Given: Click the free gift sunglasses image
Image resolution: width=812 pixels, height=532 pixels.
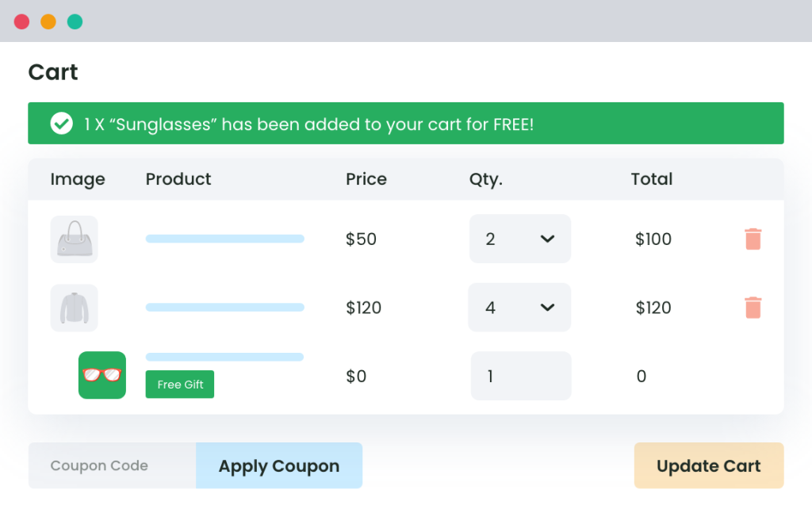Looking at the screenshot, I should [x=101, y=374].
